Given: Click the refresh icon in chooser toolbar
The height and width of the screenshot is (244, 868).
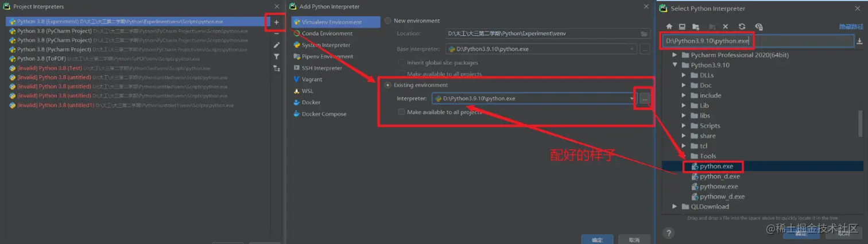Looking at the screenshot, I should pyautogui.click(x=742, y=26).
